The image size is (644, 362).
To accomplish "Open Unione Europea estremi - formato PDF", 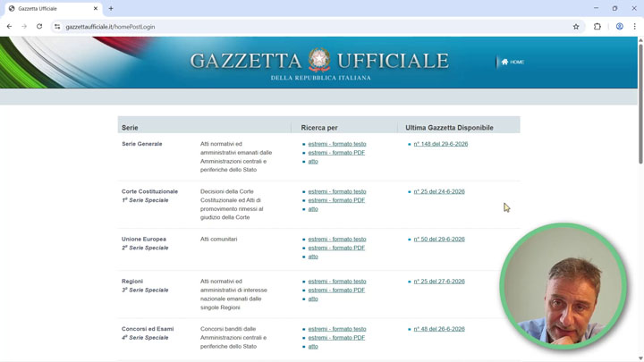I will click(336, 248).
